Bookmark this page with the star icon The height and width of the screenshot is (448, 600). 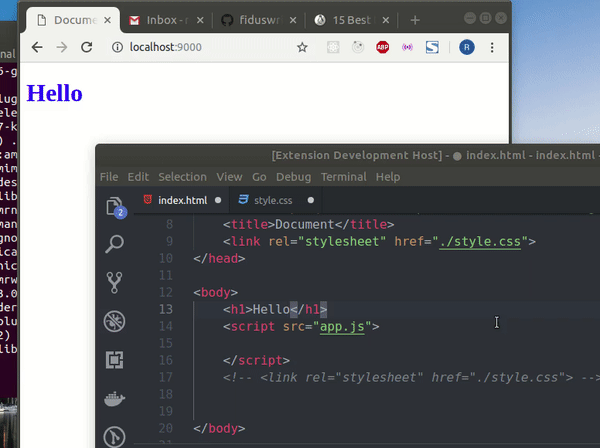pyautogui.click(x=302, y=47)
